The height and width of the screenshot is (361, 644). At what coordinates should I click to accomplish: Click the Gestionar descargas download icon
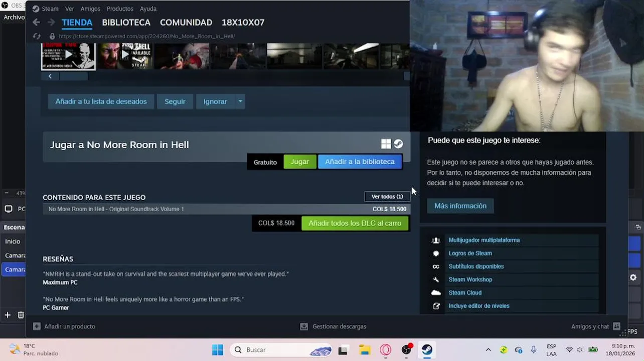click(304, 326)
